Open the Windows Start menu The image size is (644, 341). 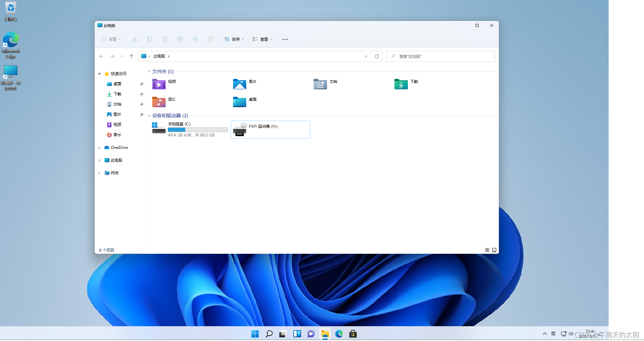pos(255,334)
